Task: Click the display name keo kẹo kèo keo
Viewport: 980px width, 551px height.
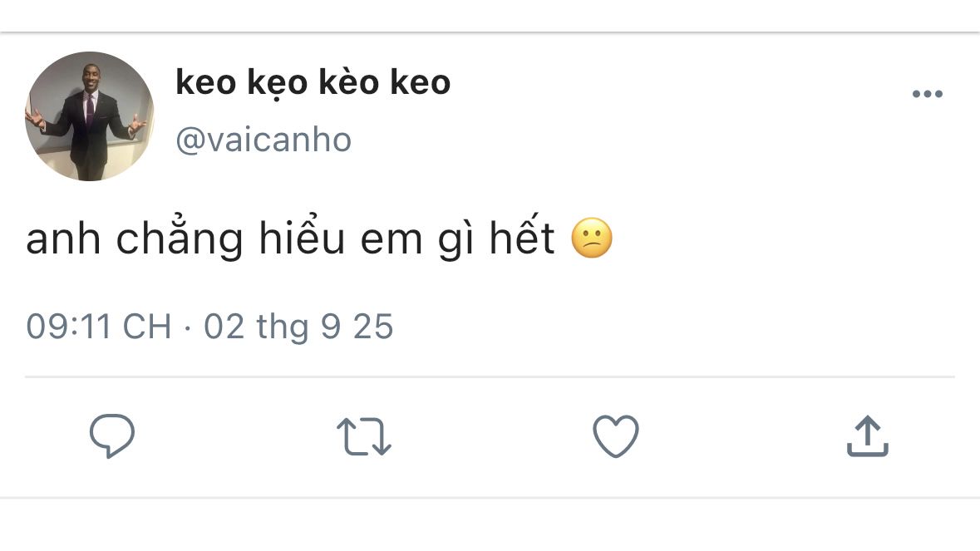Action: (x=313, y=83)
